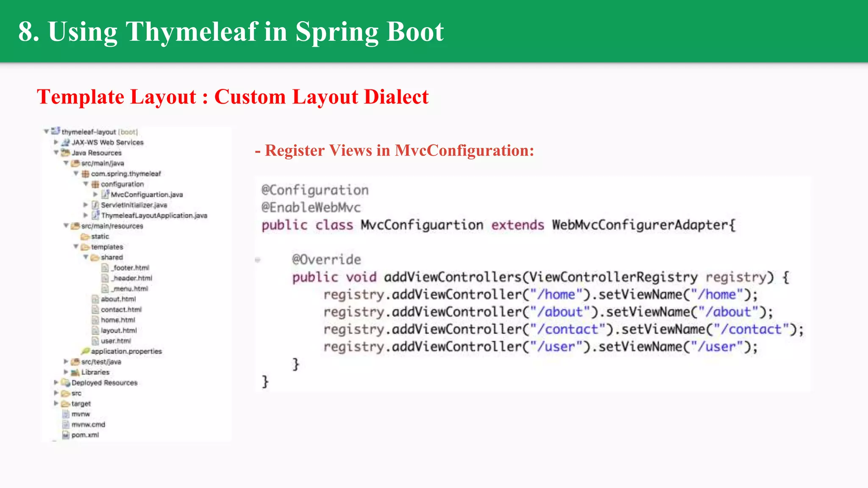Click the JAX-WS Web Services icon
This screenshot has height=488, width=868.
click(65, 142)
